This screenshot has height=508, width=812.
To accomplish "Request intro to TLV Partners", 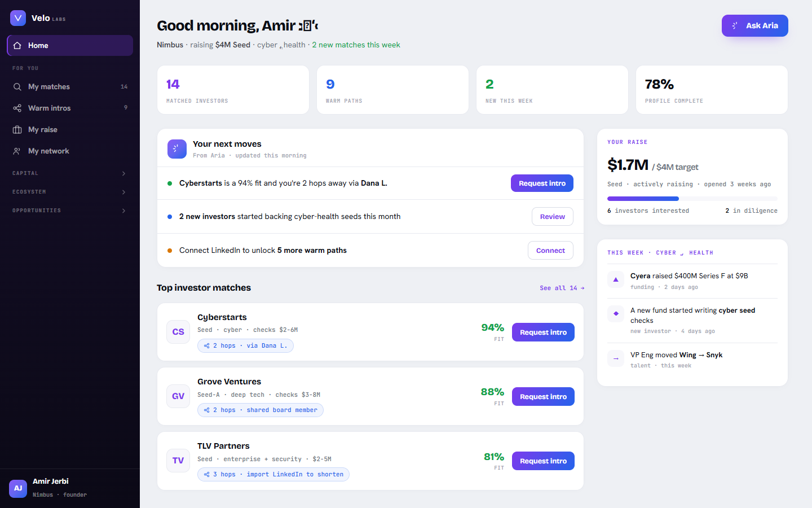I will [543, 461].
